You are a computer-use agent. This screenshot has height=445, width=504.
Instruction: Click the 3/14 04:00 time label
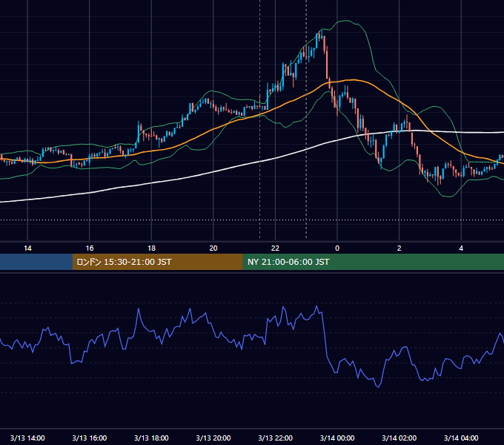pos(461,438)
